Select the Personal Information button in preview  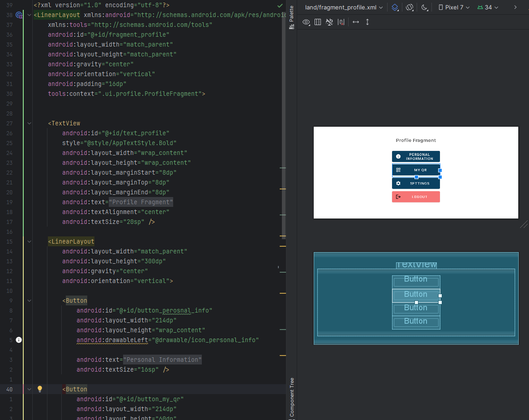coord(416,157)
